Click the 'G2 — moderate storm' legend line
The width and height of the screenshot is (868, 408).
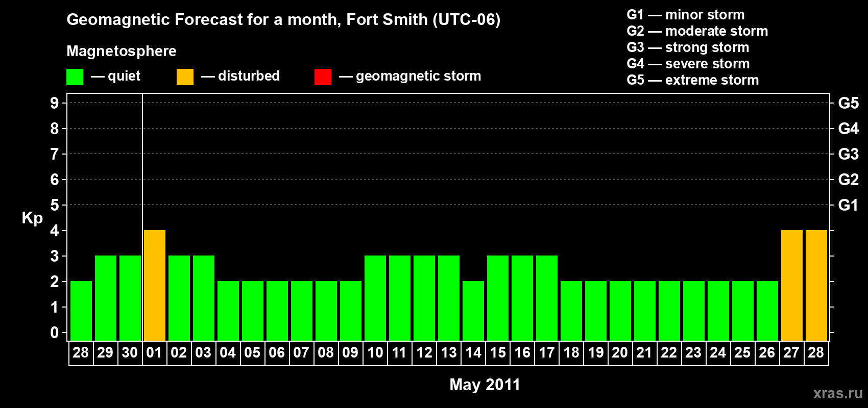697,31
